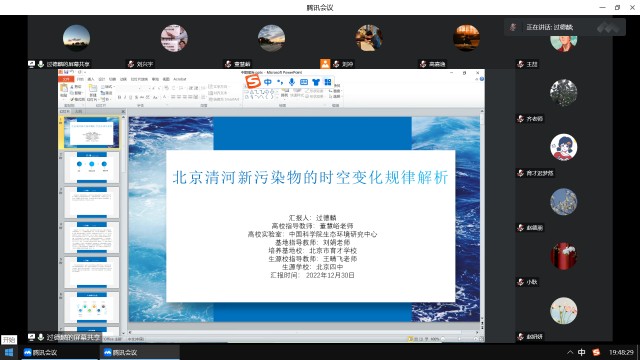Toggle Italic formatting in PowerPoint ribbon
Viewport: 640px width, 360px height.
click(125, 98)
